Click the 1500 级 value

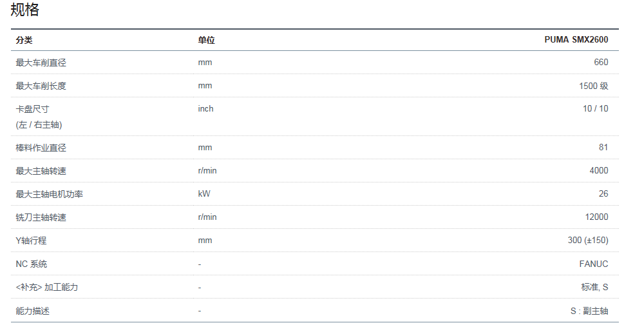pos(594,86)
